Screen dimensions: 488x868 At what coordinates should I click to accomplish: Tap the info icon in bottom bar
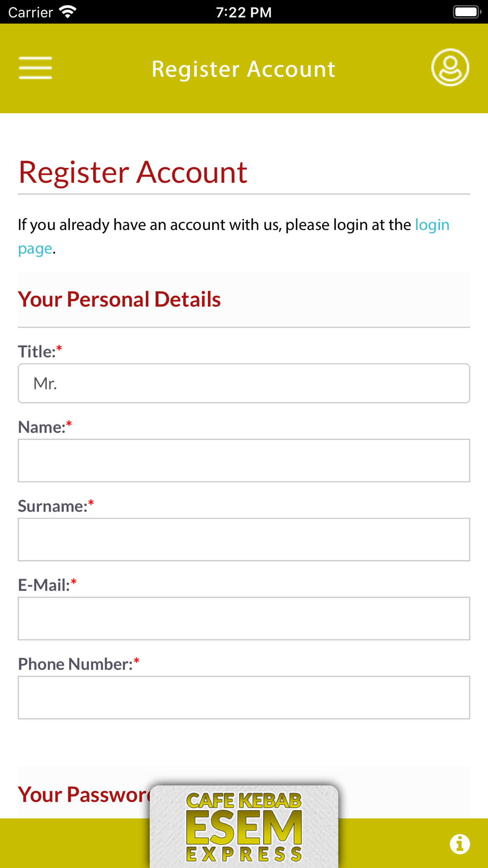coord(459,844)
